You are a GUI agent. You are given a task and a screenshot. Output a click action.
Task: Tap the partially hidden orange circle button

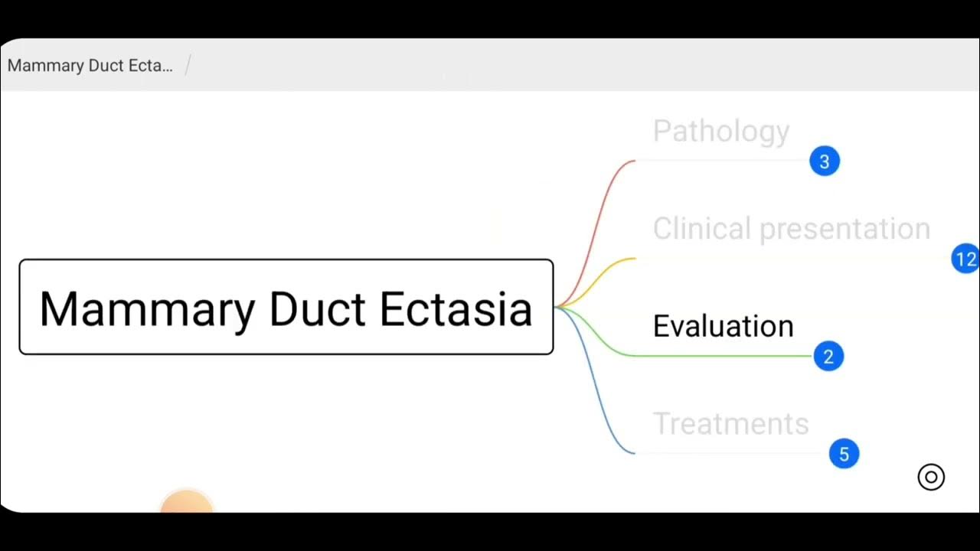coord(186,502)
